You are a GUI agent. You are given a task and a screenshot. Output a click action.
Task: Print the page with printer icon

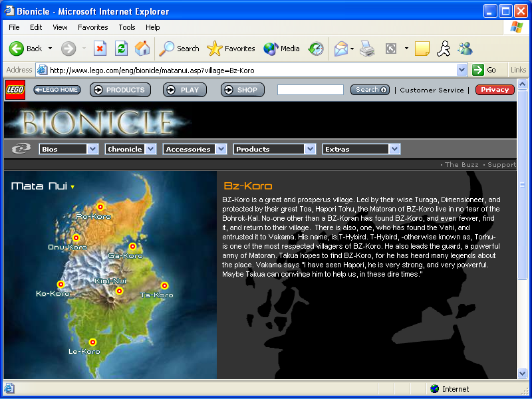(x=367, y=49)
